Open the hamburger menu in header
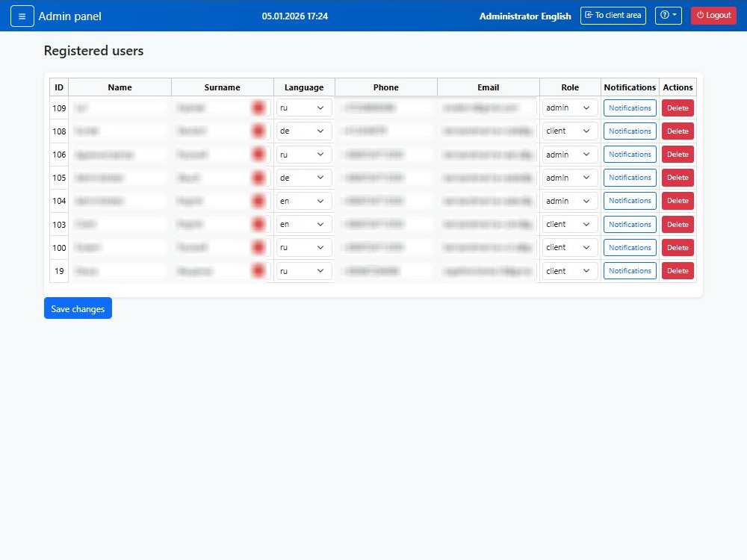The width and height of the screenshot is (747, 560). click(22, 16)
